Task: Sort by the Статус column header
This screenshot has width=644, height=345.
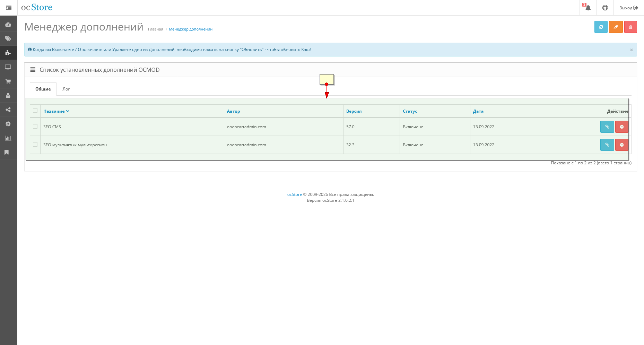Action: tap(410, 111)
